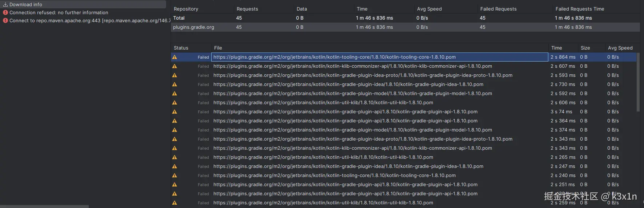
Task: Click warning icon of the 2 s 265 ms row
Action: click(x=175, y=157)
